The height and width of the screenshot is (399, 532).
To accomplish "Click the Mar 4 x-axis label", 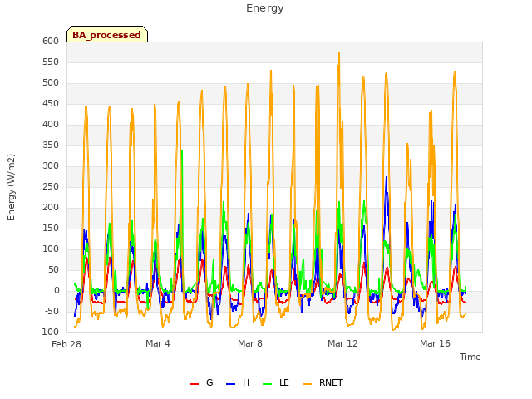I will click(x=158, y=343).
